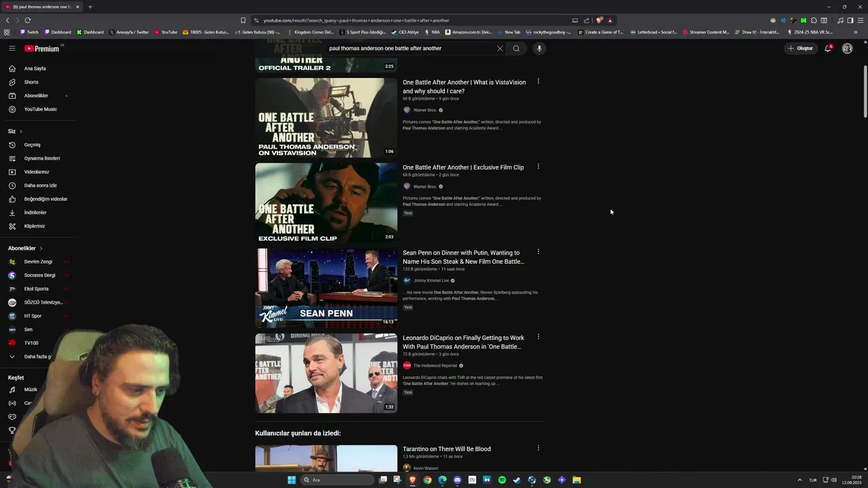
Task: Open the Exclusive Film Clip thumbnail
Action: point(326,203)
